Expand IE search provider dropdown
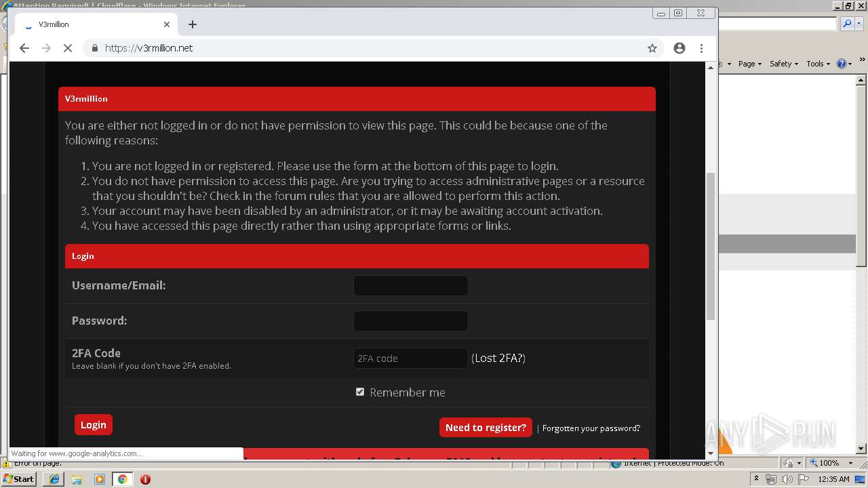 859,24
